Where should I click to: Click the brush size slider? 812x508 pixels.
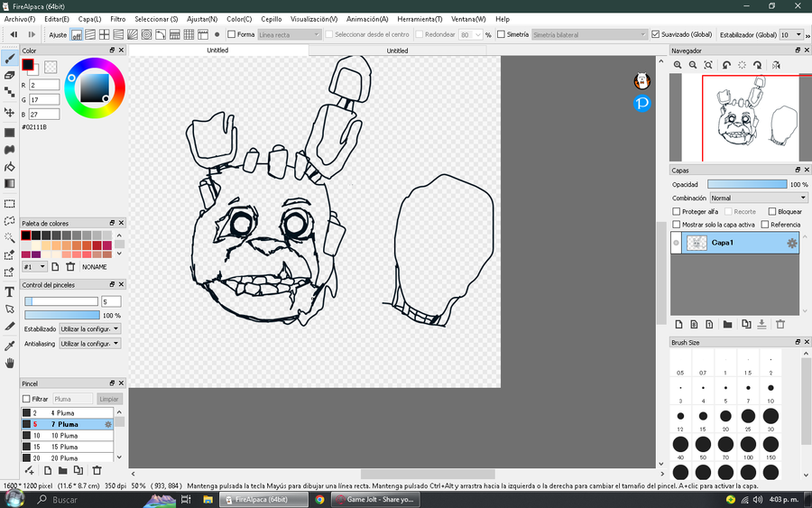pyautogui.click(x=61, y=301)
